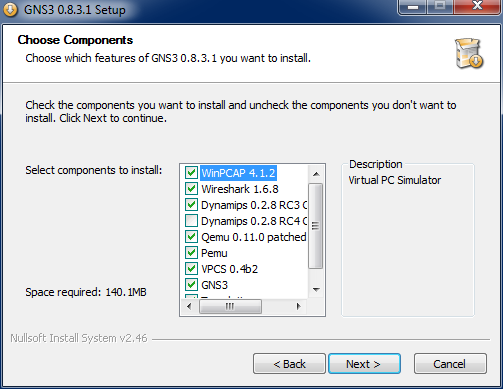The width and height of the screenshot is (503, 389).
Task: Select the Pemu list item text
Action: 214,253
